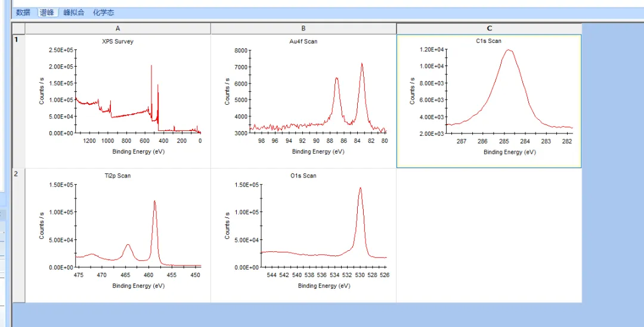644x327 pixels.
Task: Open the 数据 tab
Action: tap(23, 13)
